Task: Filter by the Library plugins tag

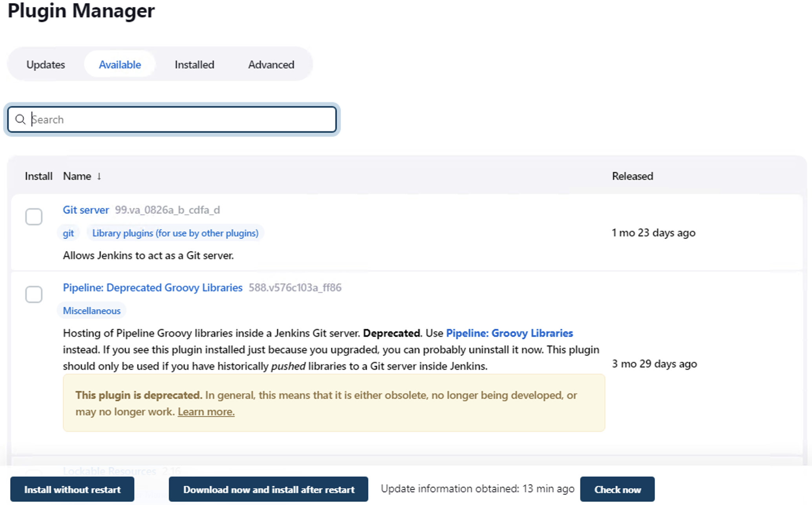Action: [x=175, y=233]
